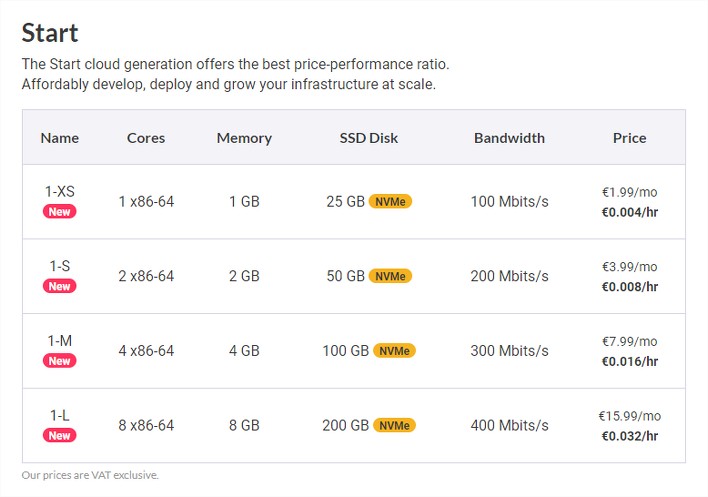Click the Bandwidth column header
This screenshot has width=708, height=497.
tap(509, 138)
